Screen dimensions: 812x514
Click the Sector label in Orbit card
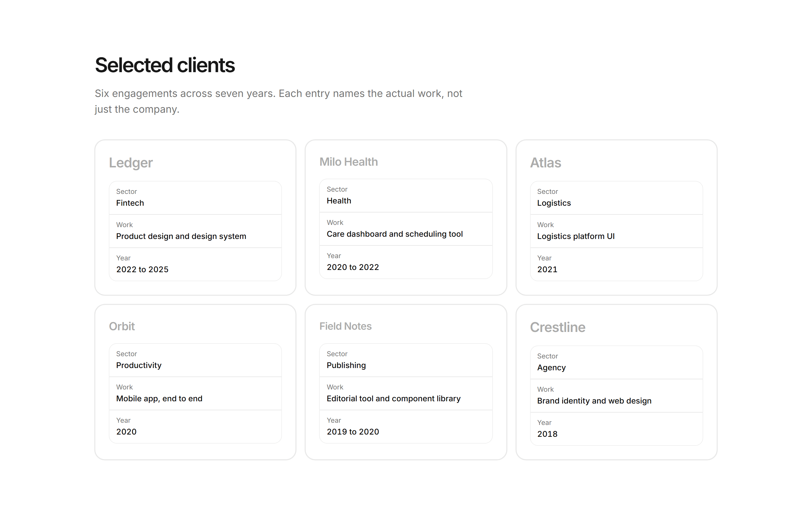[x=127, y=354]
